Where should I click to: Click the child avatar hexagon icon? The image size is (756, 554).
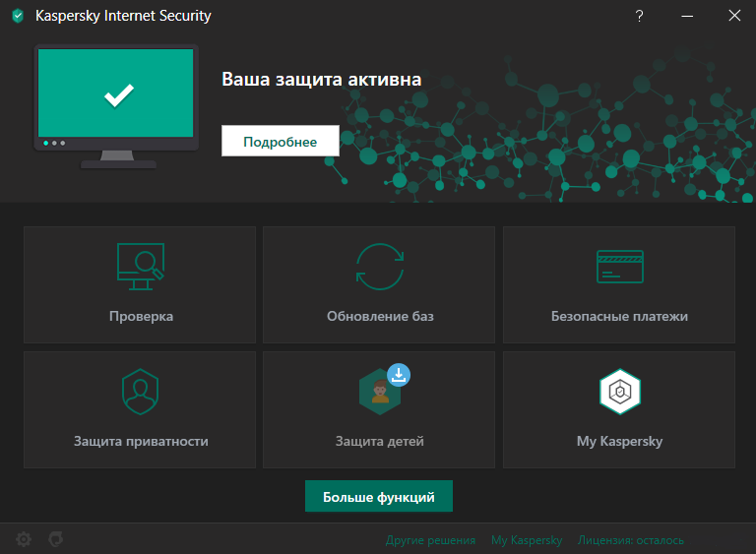tap(379, 393)
